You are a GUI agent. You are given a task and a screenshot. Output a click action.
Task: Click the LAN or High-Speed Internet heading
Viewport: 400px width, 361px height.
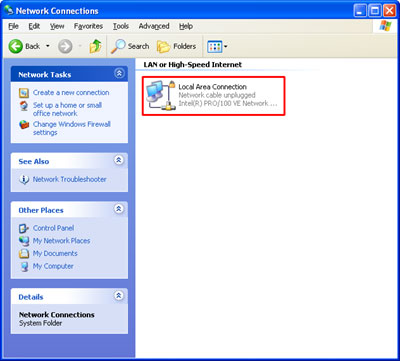pos(193,65)
